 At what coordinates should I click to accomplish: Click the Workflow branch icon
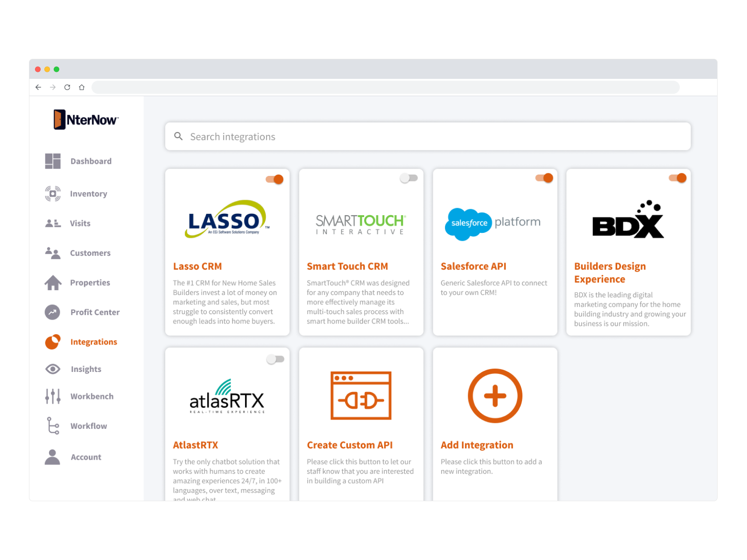(x=53, y=426)
